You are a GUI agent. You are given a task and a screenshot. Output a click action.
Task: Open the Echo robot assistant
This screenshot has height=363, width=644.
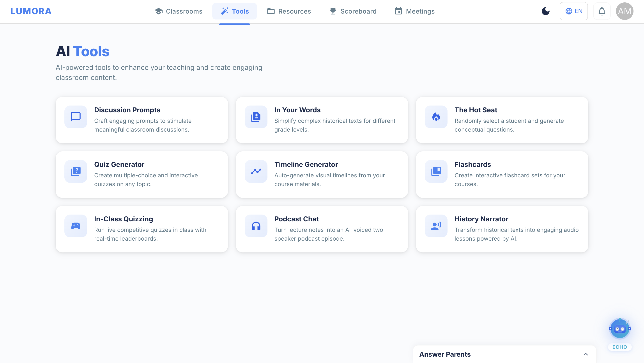coord(620,329)
